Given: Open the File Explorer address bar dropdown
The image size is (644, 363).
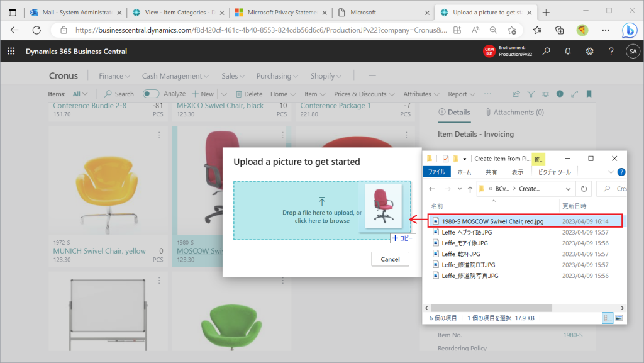Looking at the screenshot, I should point(568,189).
